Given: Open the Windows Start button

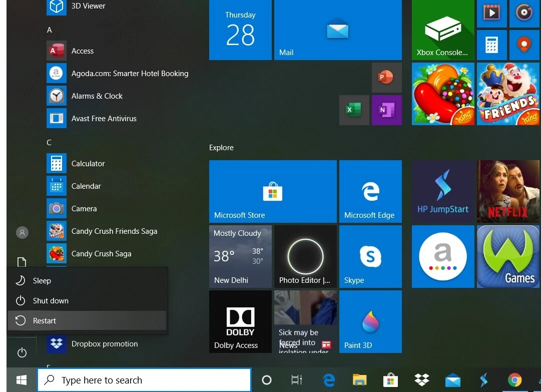Looking at the screenshot, I should [22, 380].
